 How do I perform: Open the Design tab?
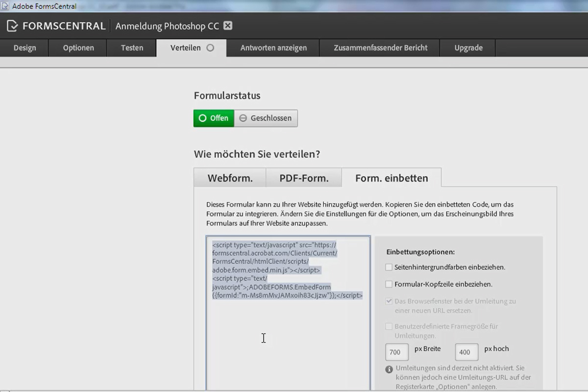pos(24,48)
